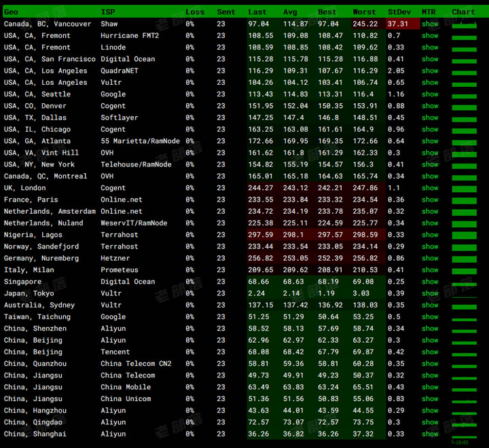Select the text 'Germany, Nuremberg'
Screen dimensions: 489x448
click(x=41, y=259)
